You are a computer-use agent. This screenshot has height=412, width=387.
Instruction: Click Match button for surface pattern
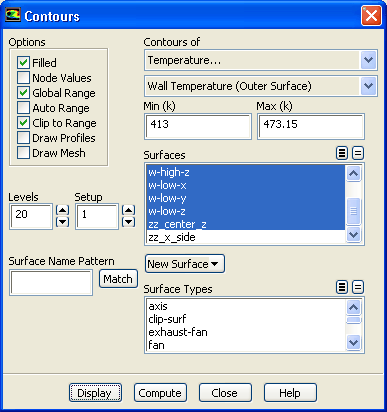pos(118,279)
